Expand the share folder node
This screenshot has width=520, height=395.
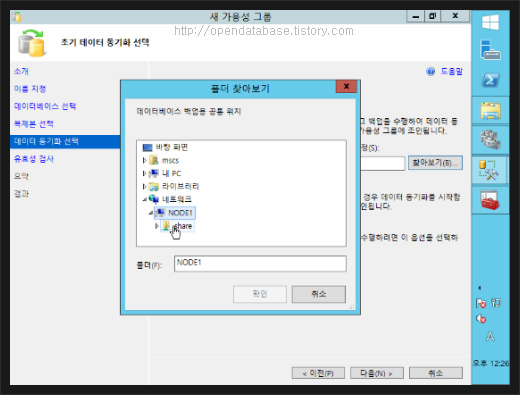[157, 226]
